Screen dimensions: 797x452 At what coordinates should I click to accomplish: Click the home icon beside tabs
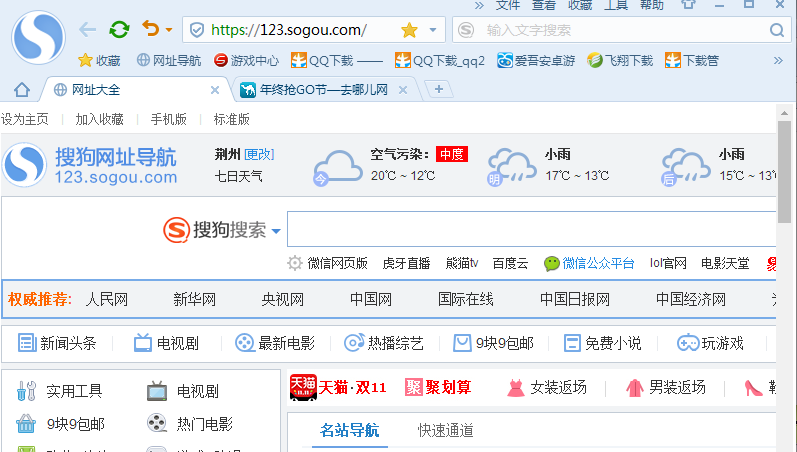[x=22, y=90]
